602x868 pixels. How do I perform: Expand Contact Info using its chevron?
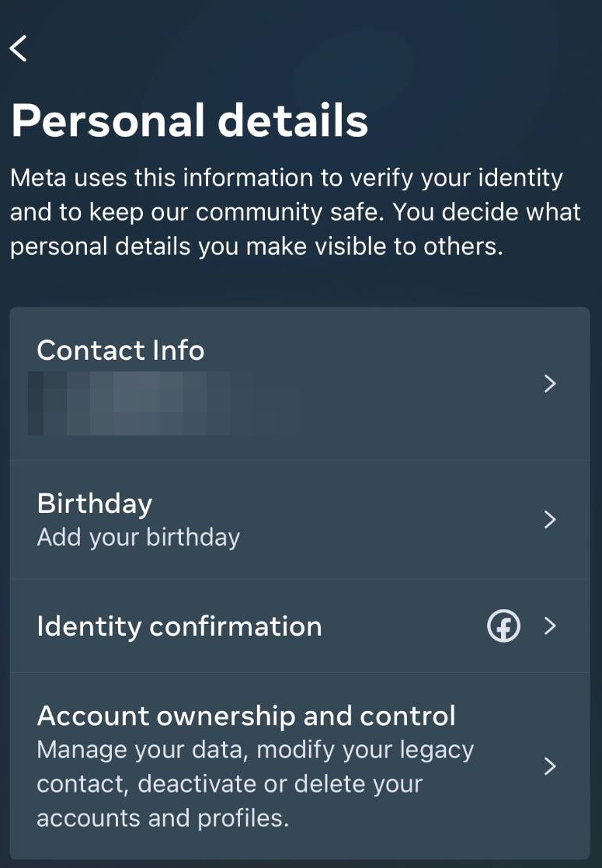[x=550, y=383]
